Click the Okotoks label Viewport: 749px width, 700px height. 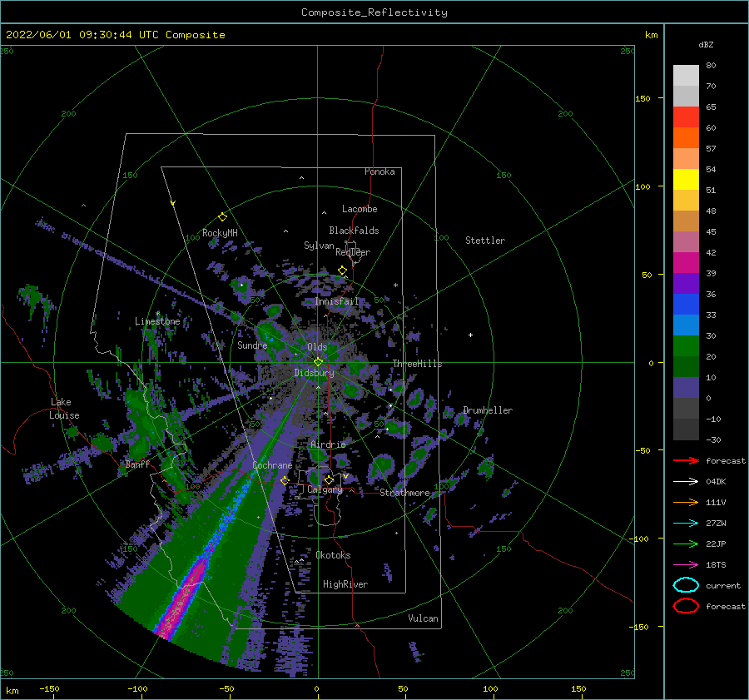coord(333,555)
